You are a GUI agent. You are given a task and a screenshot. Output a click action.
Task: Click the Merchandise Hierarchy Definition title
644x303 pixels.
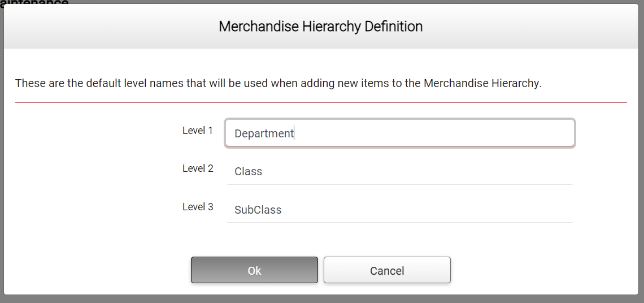(321, 27)
